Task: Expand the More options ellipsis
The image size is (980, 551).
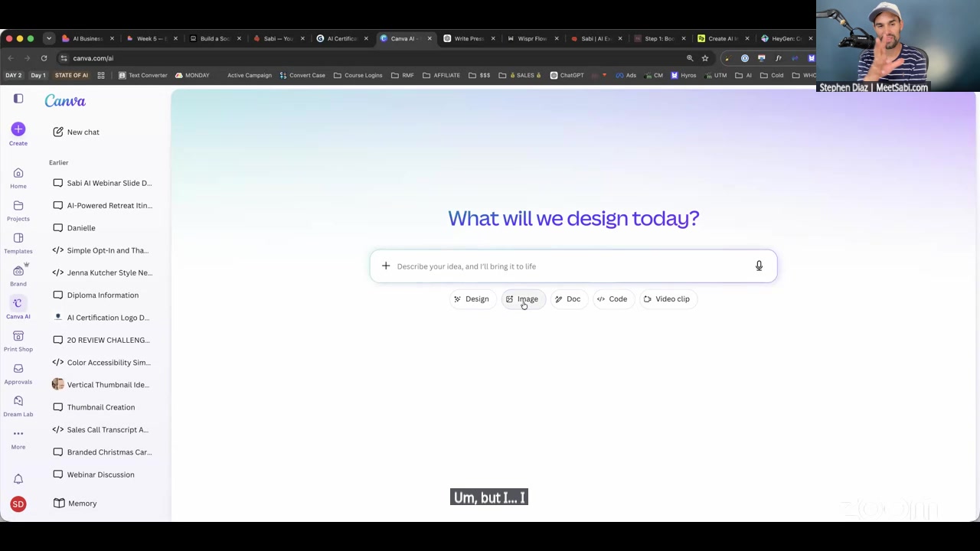Action: pos(18,434)
